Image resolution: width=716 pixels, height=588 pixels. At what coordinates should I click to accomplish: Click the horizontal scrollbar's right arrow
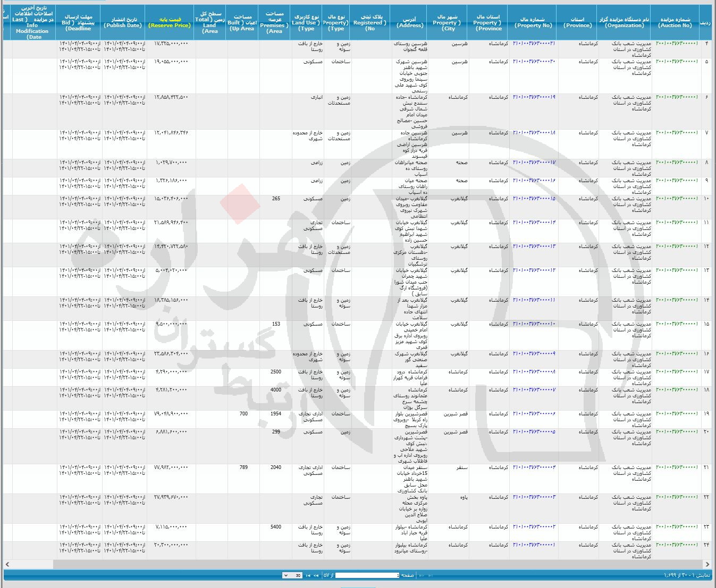coord(707,564)
